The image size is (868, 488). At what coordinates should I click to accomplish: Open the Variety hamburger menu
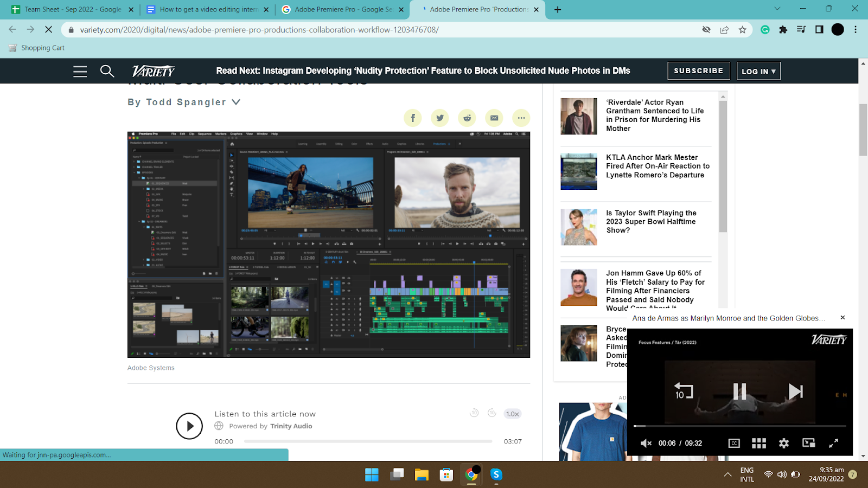coord(80,71)
